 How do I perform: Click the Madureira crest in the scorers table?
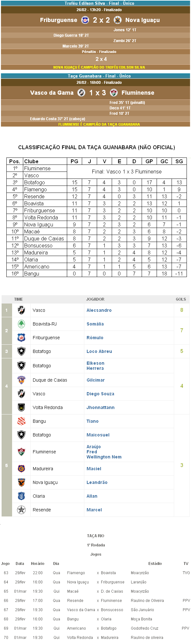point(21,469)
